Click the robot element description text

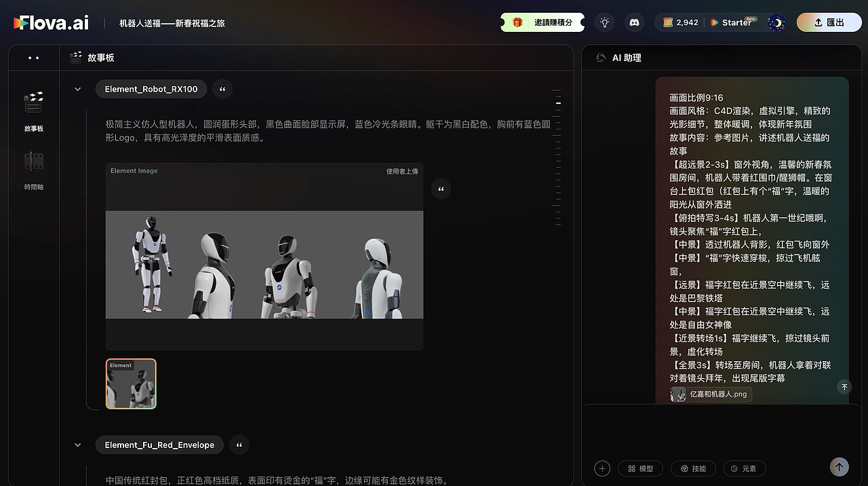point(328,131)
